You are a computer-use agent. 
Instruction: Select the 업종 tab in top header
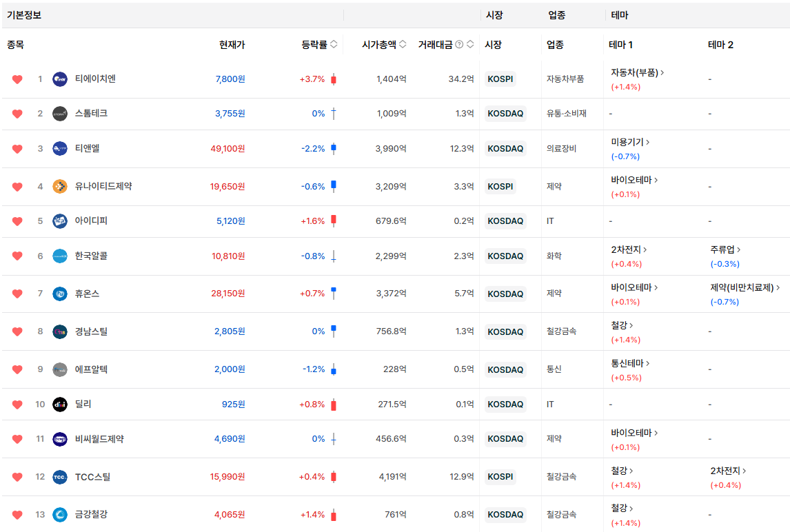point(556,15)
